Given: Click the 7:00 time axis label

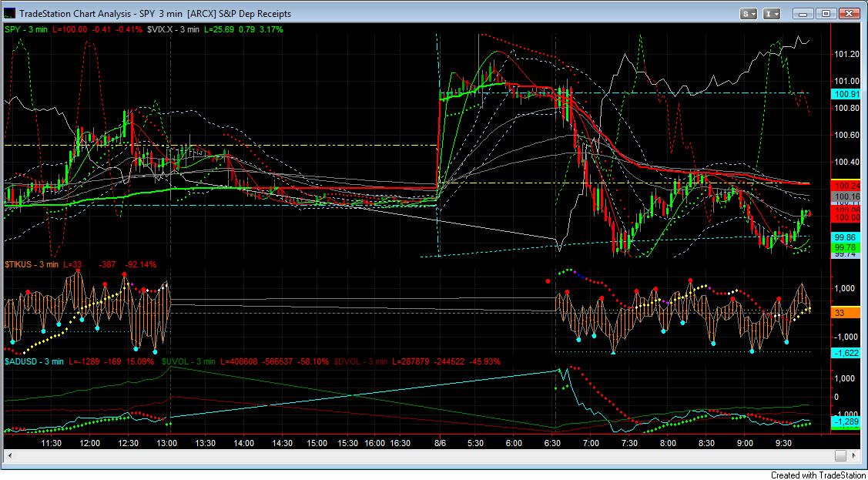Looking at the screenshot, I should tap(592, 443).
